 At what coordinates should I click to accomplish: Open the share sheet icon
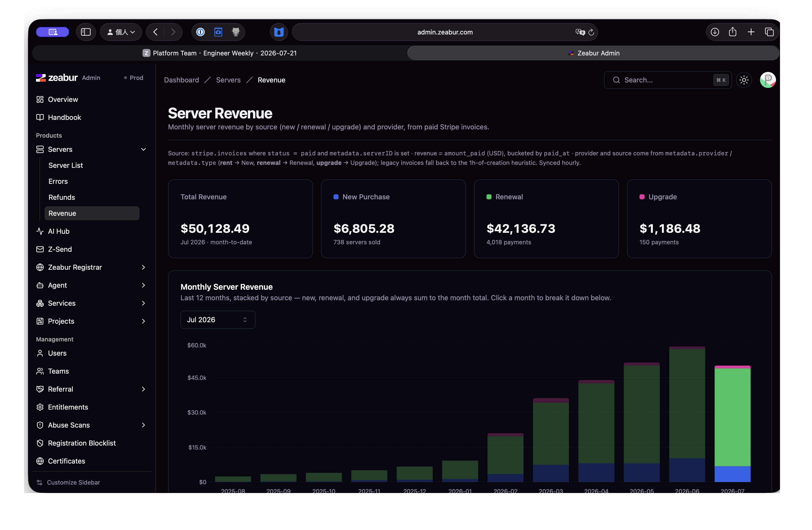[x=732, y=32]
